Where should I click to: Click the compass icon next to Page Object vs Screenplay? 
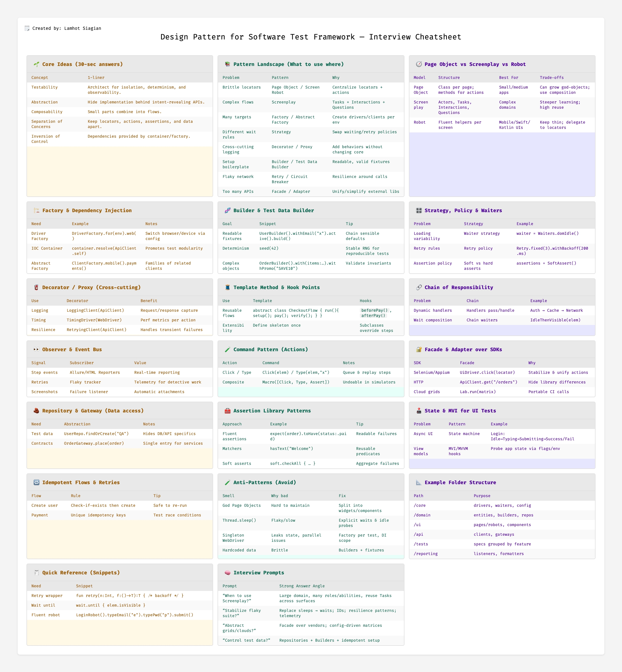(419, 64)
